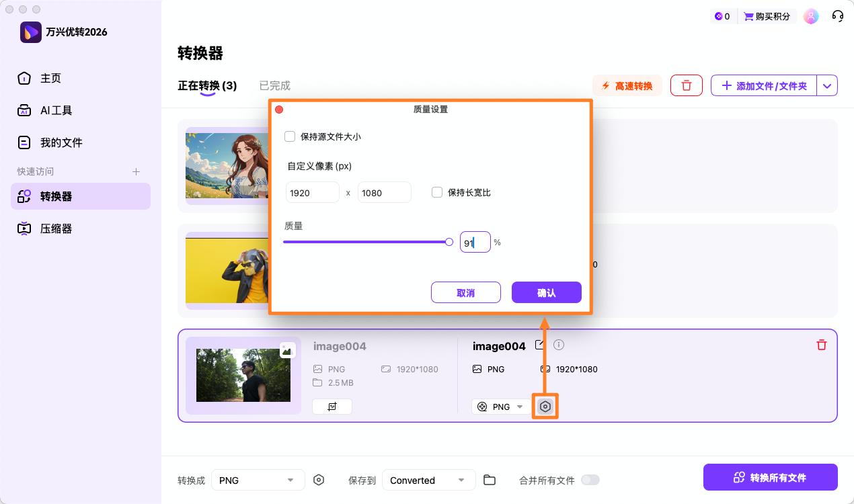
Task: Enable 保持源文件大小 checkbox
Action: pos(290,136)
